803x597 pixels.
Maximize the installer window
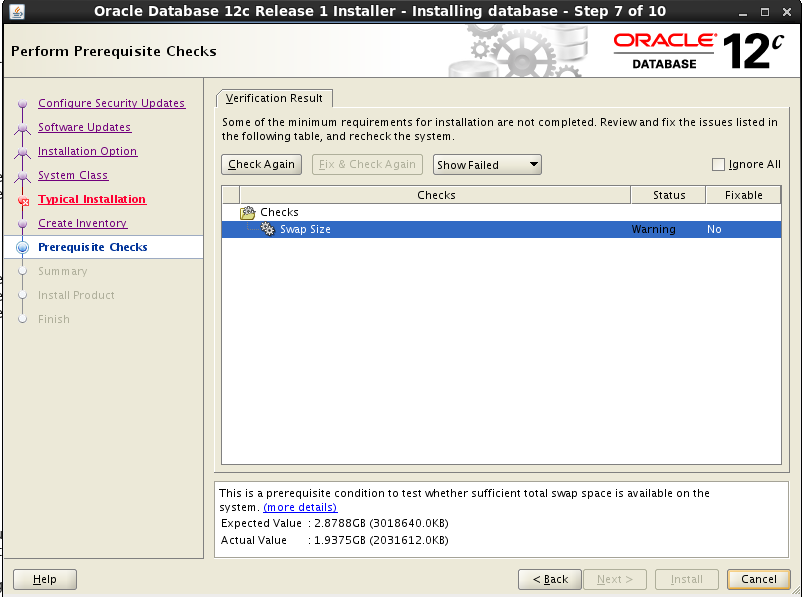coord(765,12)
